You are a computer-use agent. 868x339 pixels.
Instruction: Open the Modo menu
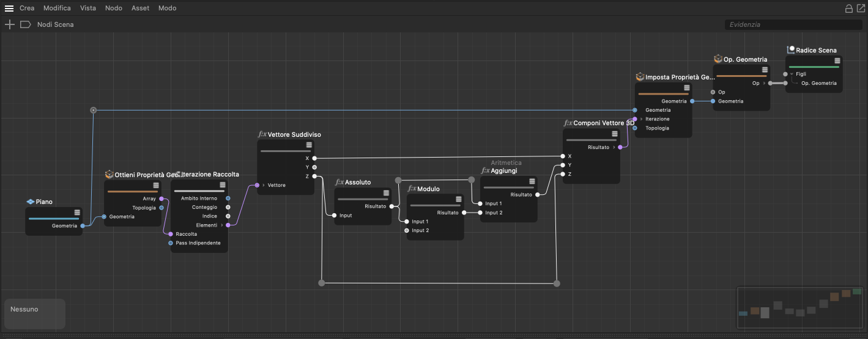(167, 8)
